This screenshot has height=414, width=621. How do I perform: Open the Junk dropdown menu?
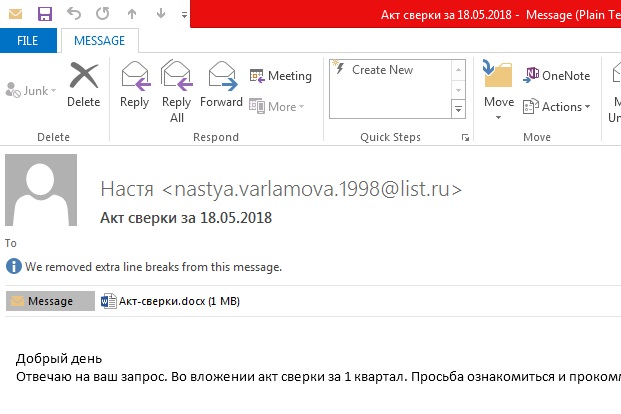coord(31,91)
